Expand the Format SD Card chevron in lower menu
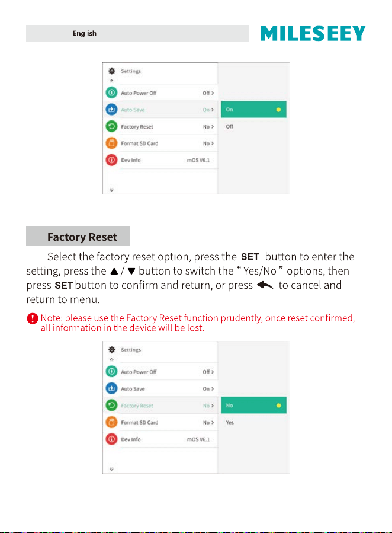 [x=213, y=423]
